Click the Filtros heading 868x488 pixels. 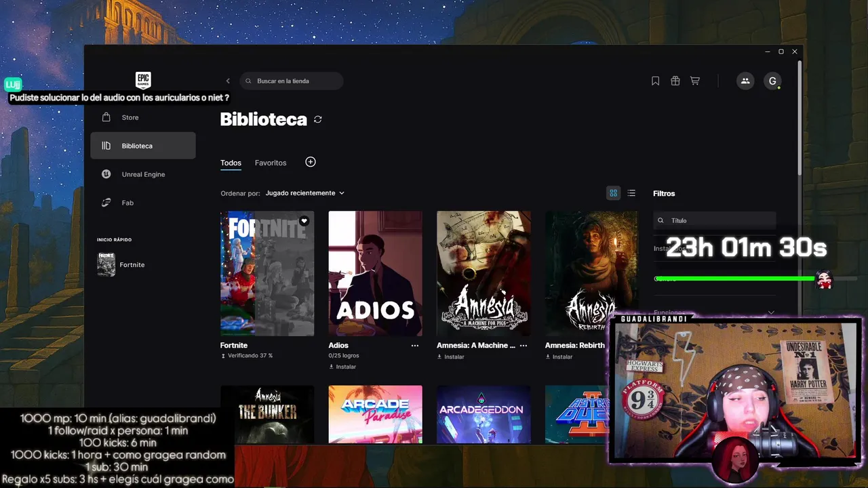(x=664, y=193)
